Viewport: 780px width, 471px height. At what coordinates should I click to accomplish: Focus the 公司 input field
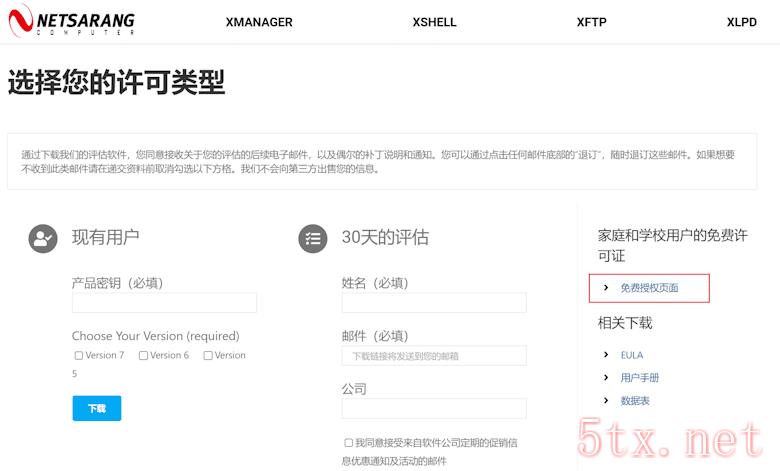pos(434,408)
